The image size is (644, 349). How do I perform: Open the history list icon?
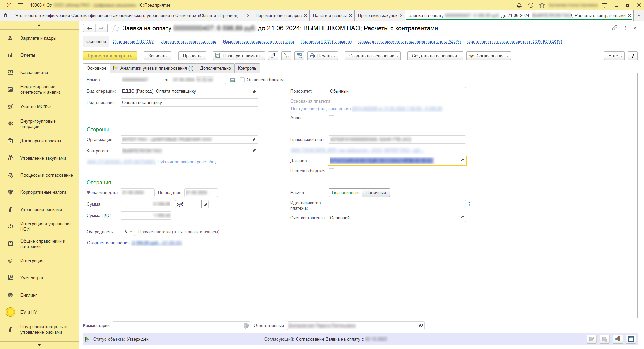point(531,5)
